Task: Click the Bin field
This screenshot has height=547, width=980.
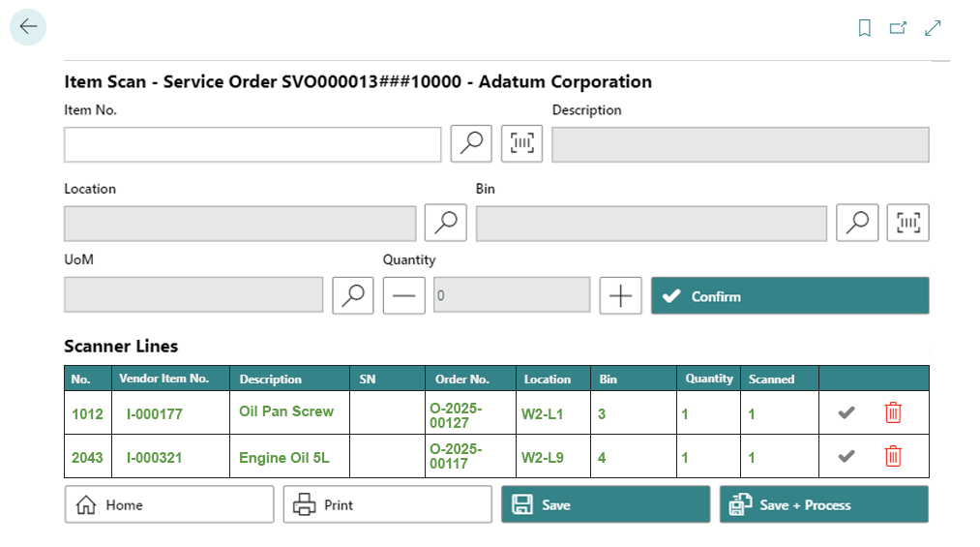Action: [651, 224]
